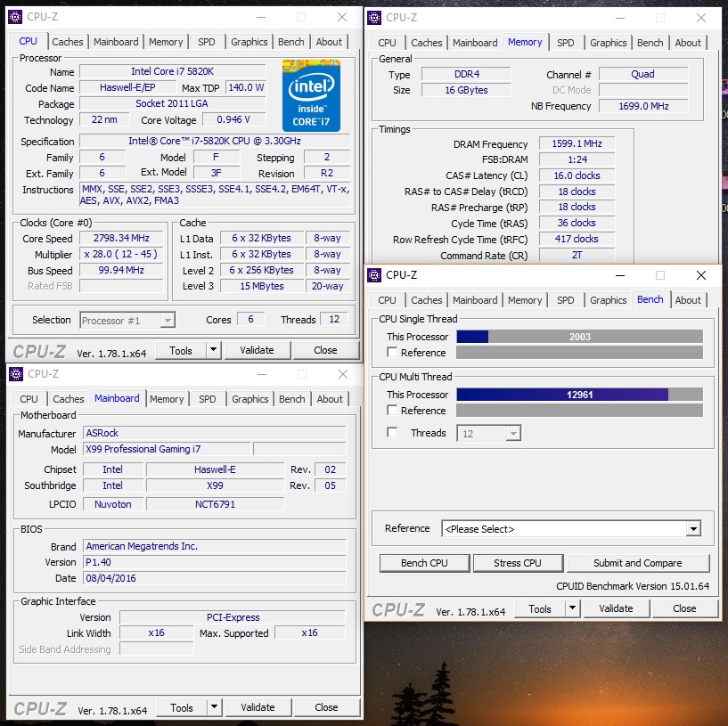The width and height of the screenshot is (728, 726).
Task: Click the DRAM Frequency value 1599.1 MHz
Action: (x=577, y=144)
